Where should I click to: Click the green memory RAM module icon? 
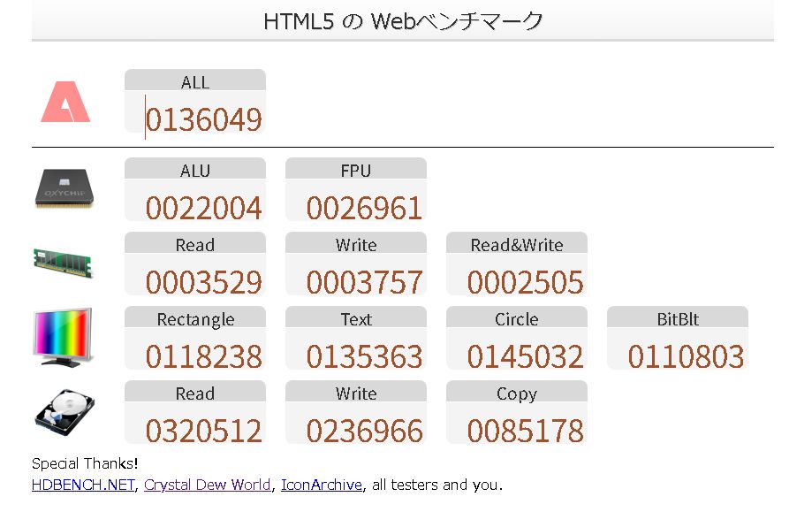click(x=64, y=263)
